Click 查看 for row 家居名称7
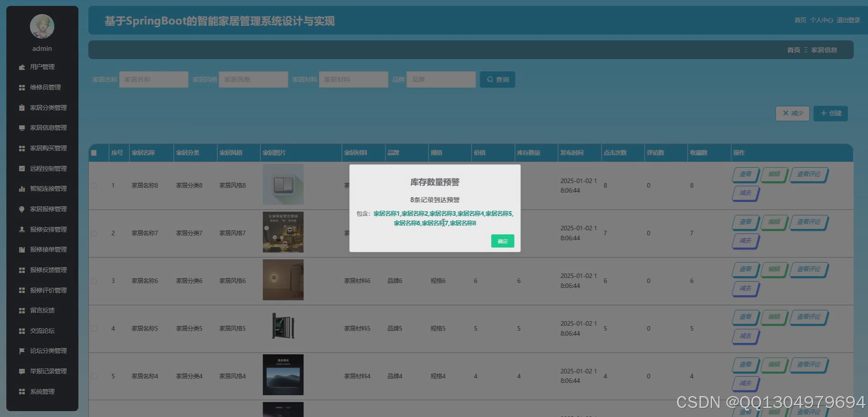Screen dimensions: 868x417 pos(745,222)
